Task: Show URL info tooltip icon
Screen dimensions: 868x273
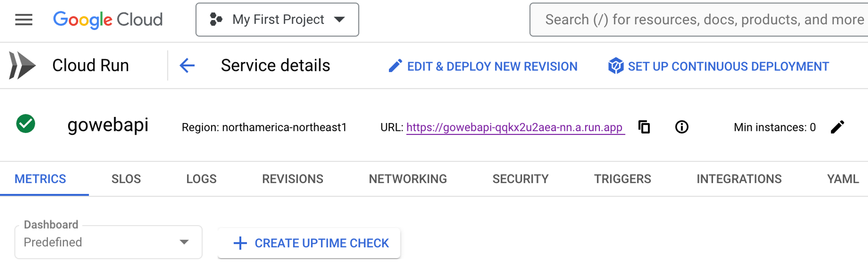Action: 681,127
